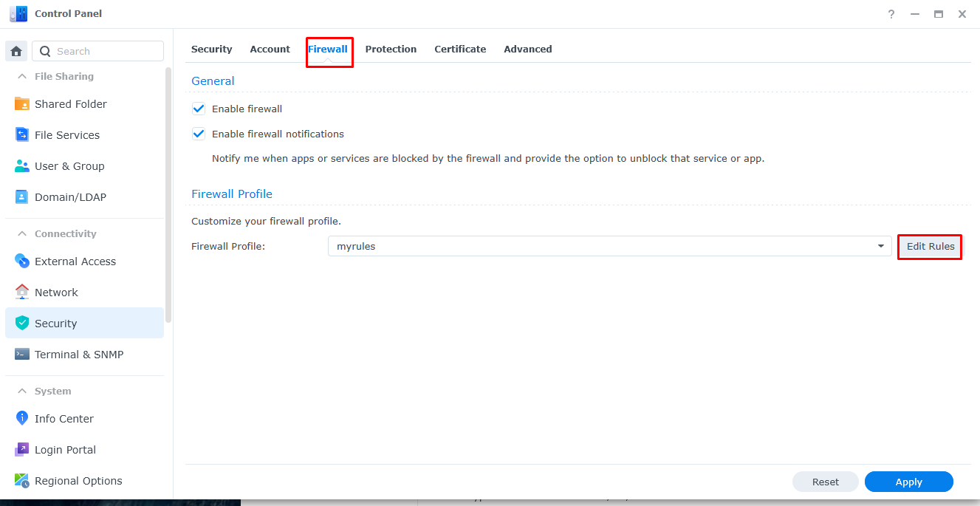The width and height of the screenshot is (980, 506).
Task: Disable the Enable firewall checkbox
Action: [x=198, y=108]
